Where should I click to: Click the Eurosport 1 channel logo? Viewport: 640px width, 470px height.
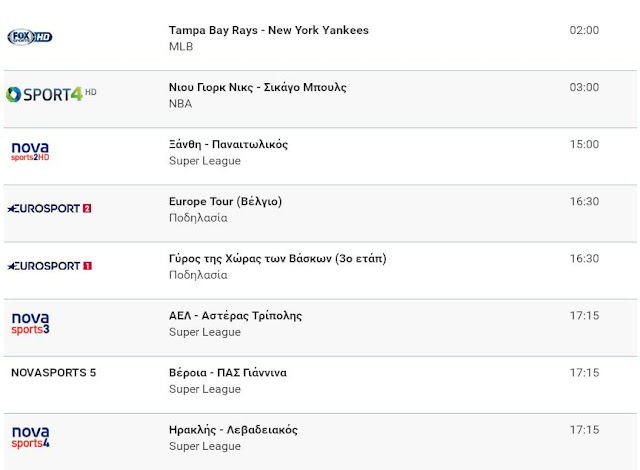[49, 265]
